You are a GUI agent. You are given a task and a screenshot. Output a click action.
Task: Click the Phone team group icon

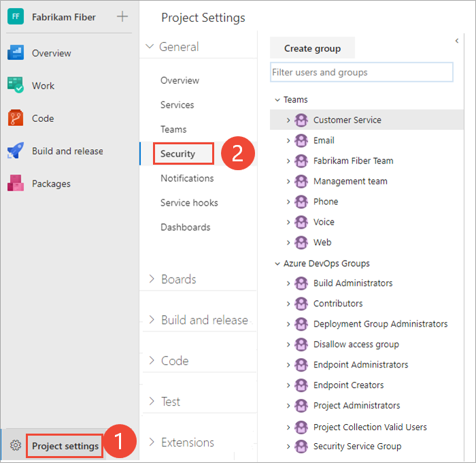click(x=301, y=201)
